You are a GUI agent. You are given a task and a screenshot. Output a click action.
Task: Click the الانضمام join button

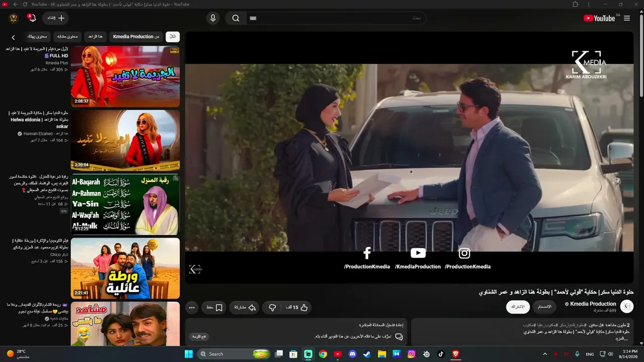click(544, 307)
